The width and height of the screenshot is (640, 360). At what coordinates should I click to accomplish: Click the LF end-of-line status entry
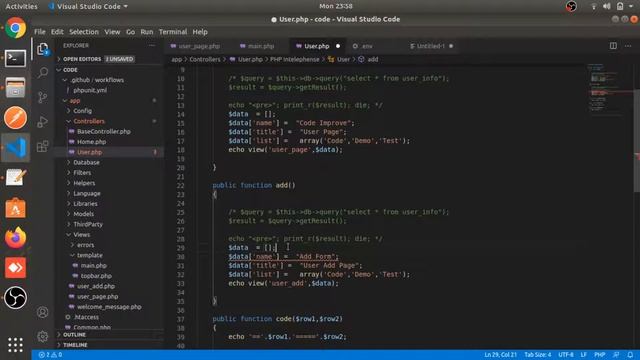point(584,355)
